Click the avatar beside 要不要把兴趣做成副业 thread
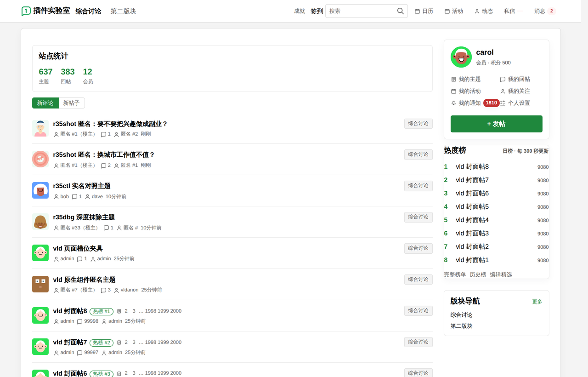The width and height of the screenshot is (588, 377). click(x=40, y=128)
